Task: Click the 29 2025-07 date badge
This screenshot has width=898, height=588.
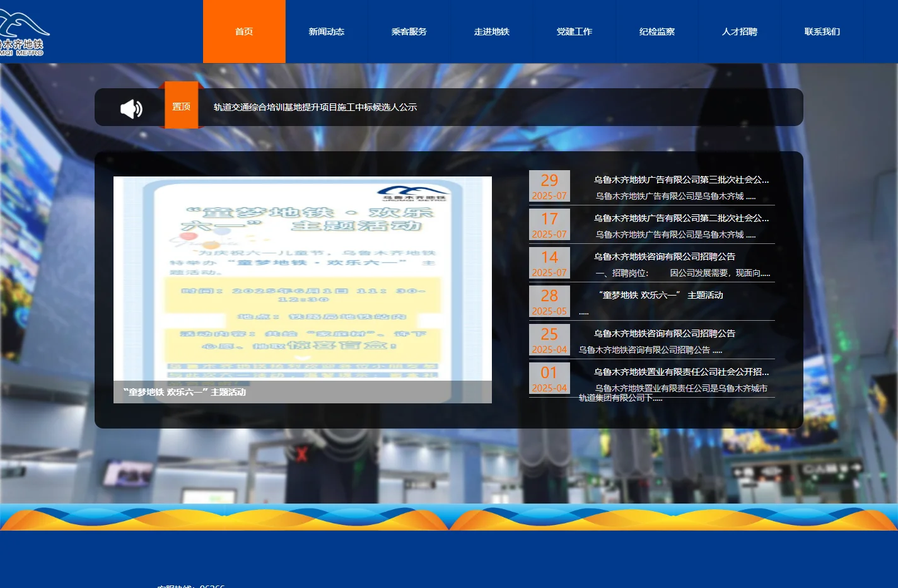Action: pyautogui.click(x=549, y=186)
